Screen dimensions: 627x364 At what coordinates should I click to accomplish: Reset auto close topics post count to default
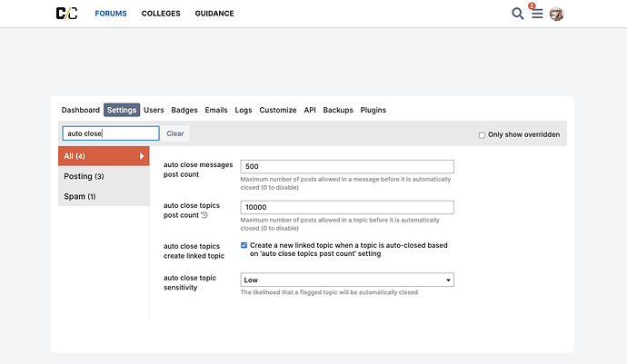coord(204,215)
